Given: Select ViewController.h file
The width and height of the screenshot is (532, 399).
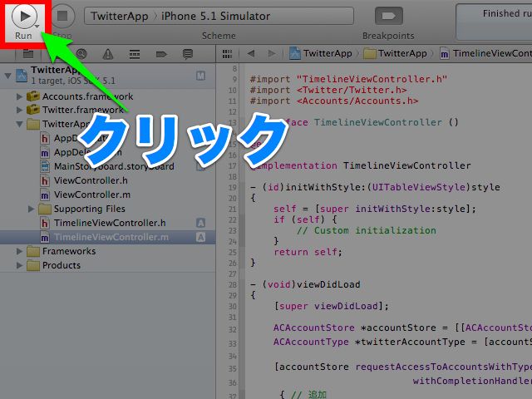Looking at the screenshot, I should (x=91, y=180).
